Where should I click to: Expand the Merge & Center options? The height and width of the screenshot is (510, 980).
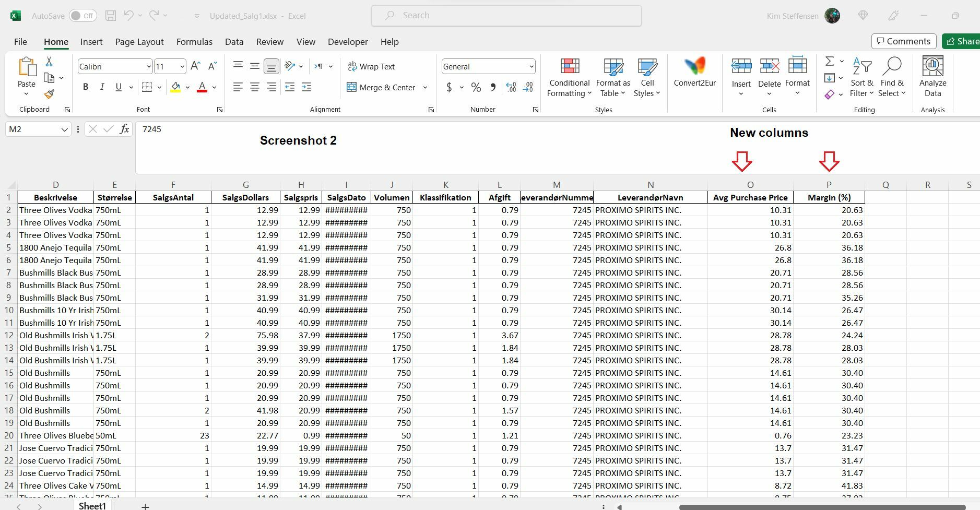[425, 87]
